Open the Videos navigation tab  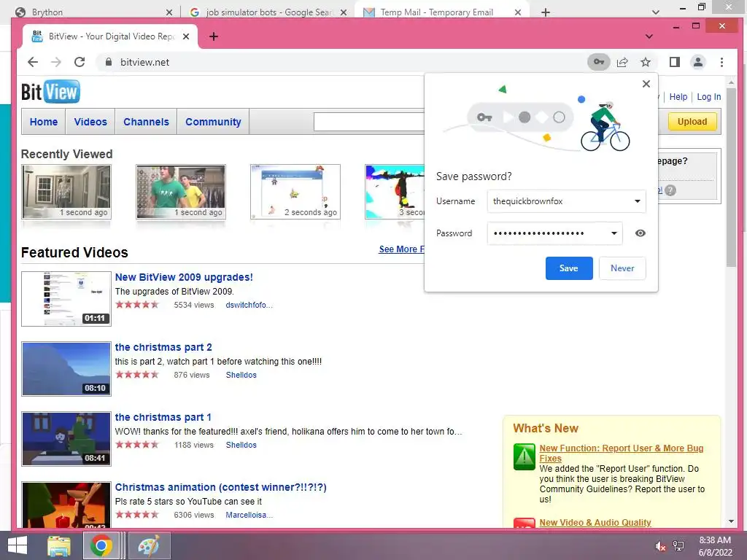[90, 122]
